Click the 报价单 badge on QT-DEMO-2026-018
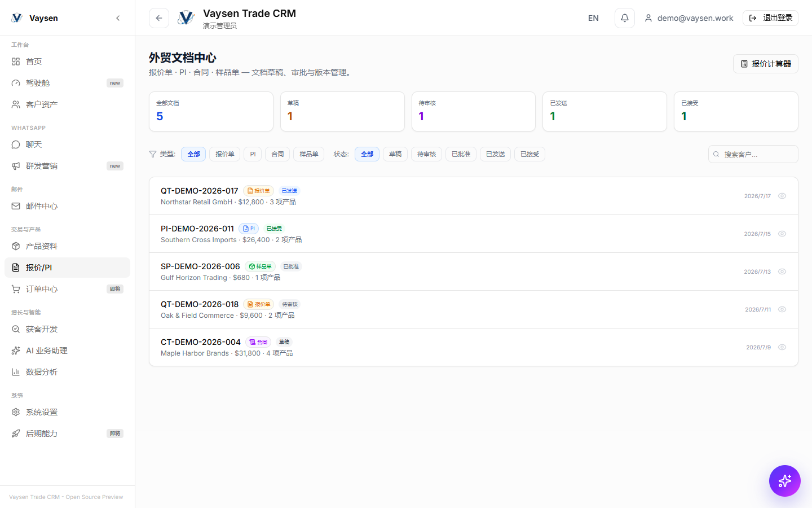This screenshot has width=812, height=508. (259, 304)
